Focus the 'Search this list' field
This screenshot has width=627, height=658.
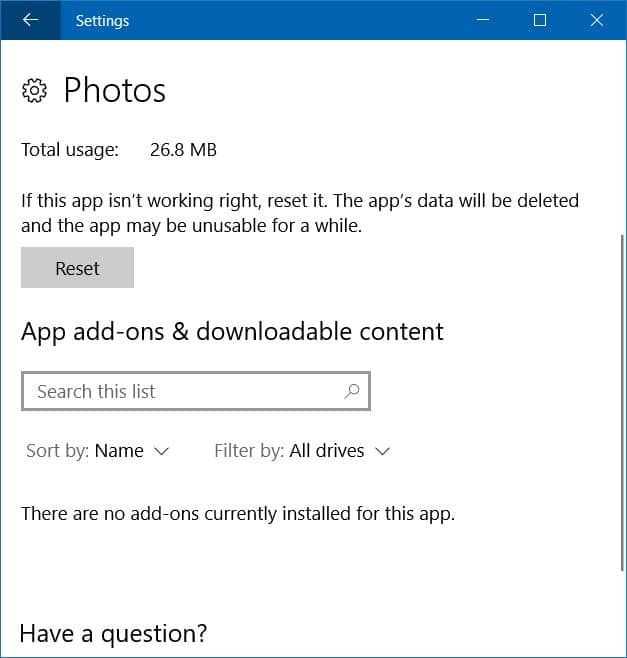click(x=196, y=391)
